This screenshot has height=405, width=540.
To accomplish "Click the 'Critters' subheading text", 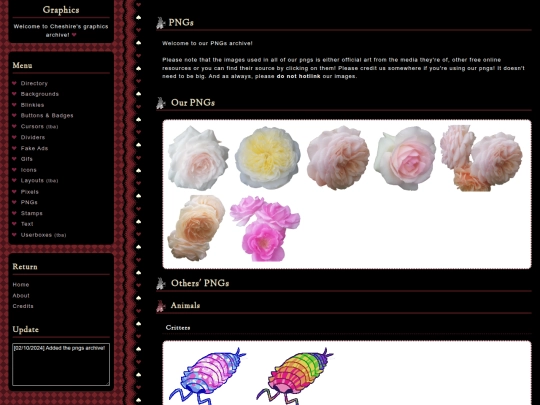I will click(x=178, y=328).
